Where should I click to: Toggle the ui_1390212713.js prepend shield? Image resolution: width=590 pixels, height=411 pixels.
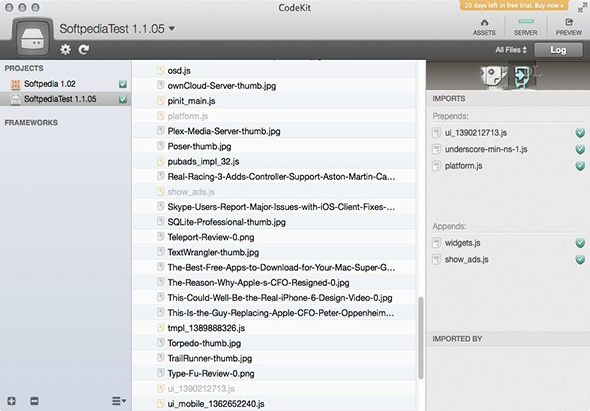pyautogui.click(x=580, y=133)
